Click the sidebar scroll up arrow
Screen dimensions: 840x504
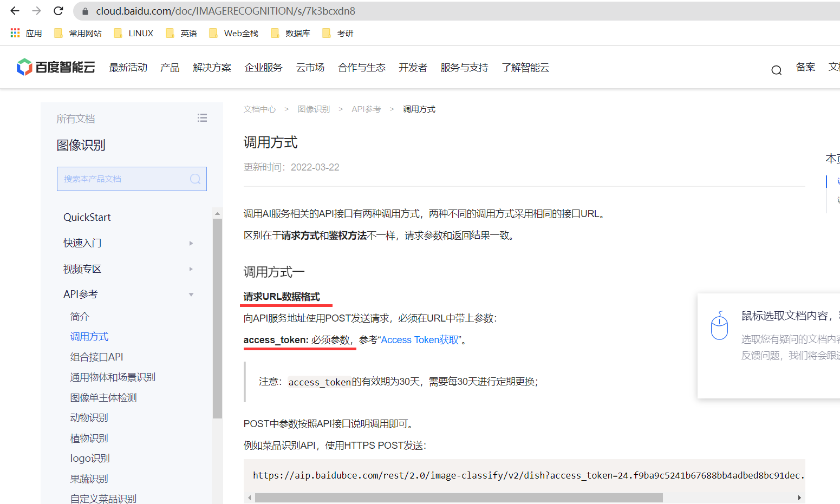218,213
